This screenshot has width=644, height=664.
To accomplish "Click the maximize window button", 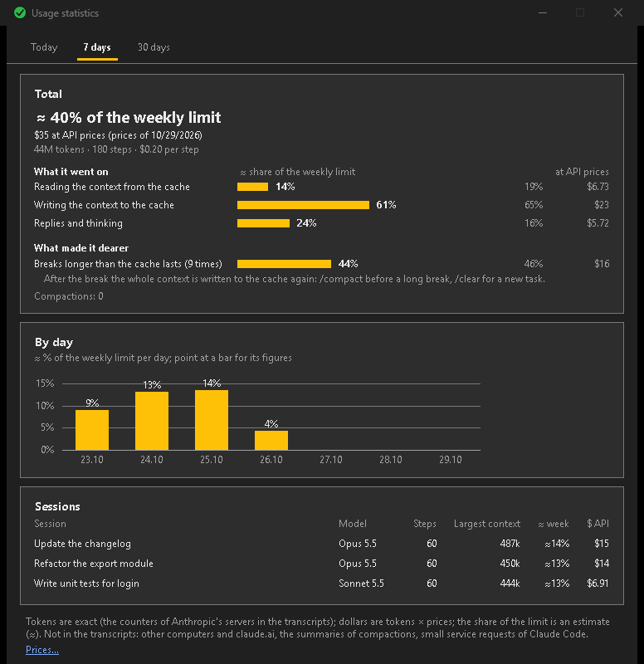I will click(580, 12).
